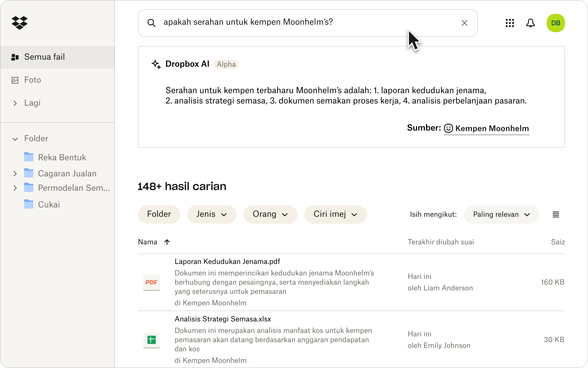
Task: Click the Dropbox logo
Action: coord(20,23)
